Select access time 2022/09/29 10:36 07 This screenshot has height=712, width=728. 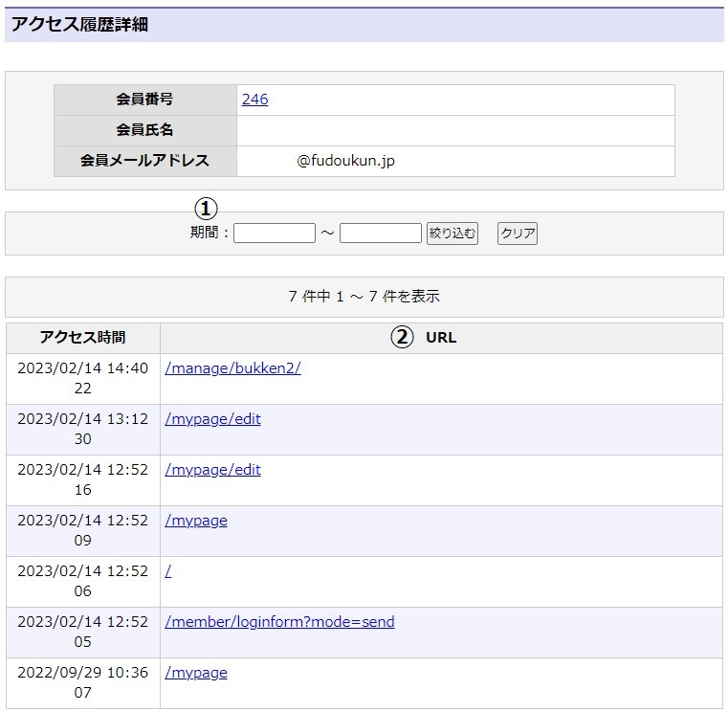[x=83, y=682]
